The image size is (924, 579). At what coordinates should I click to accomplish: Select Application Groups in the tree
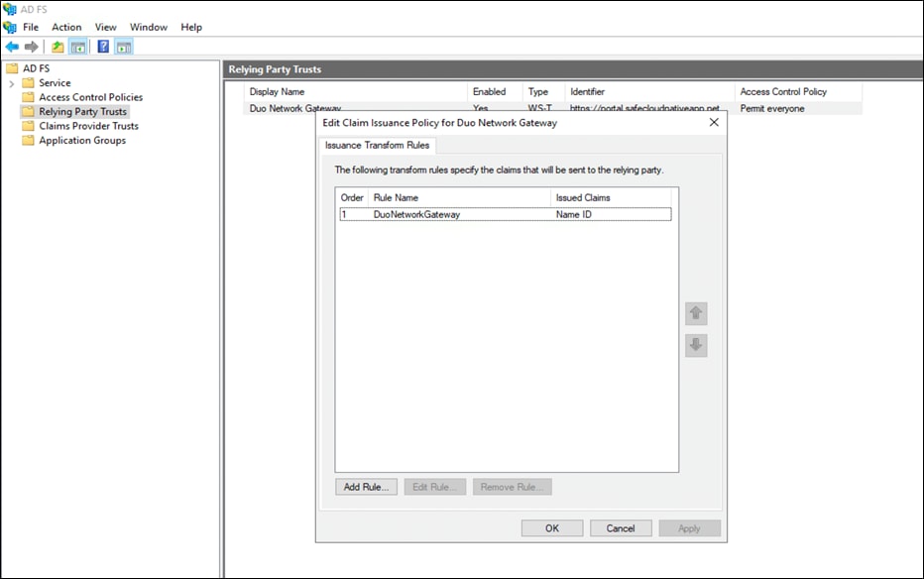click(82, 140)
